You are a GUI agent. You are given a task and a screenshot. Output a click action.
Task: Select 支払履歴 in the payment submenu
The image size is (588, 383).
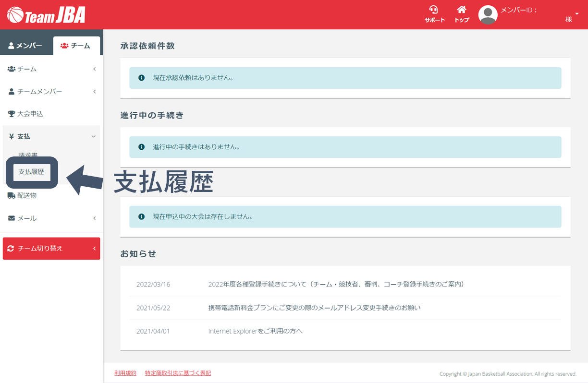[x=31, y=171]
